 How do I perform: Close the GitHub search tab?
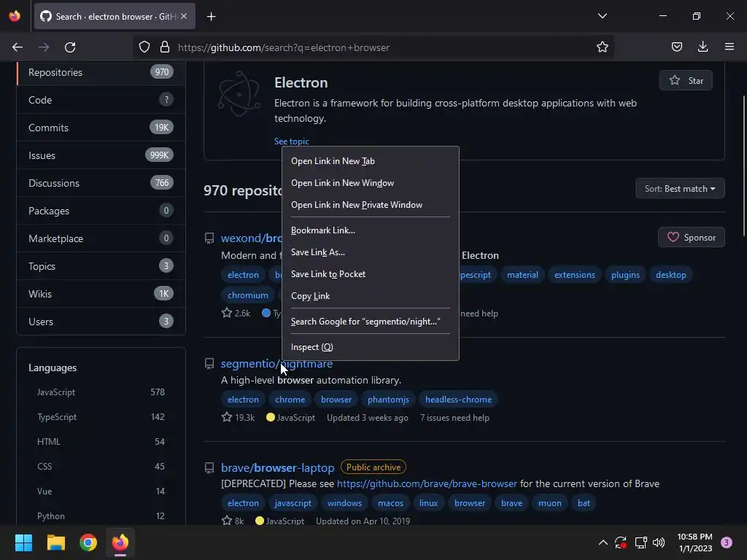(x=184, y=17)
